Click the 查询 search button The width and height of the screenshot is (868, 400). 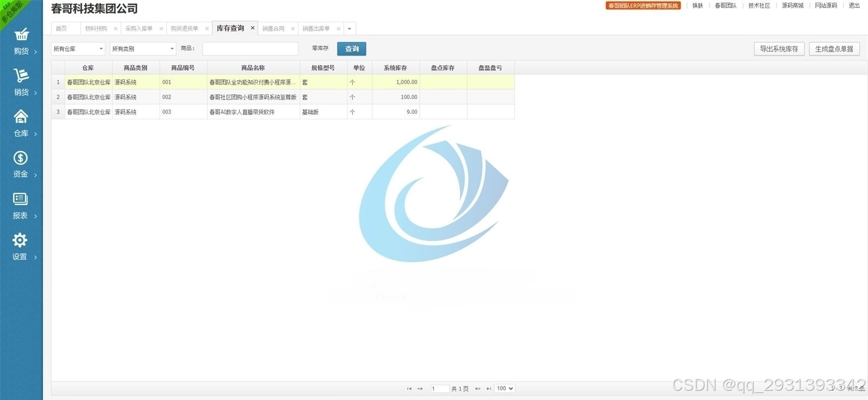tap(352, 49)
